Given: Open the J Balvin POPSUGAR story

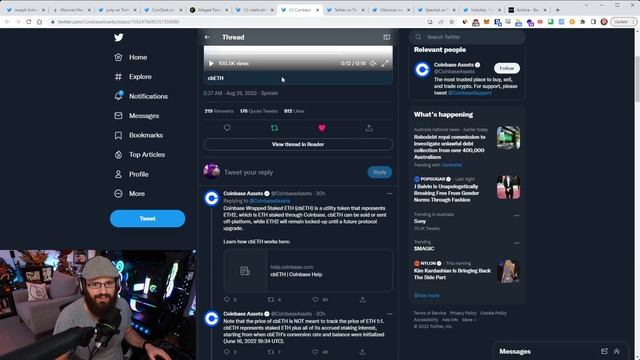Looking at the screenshot, I should [x=467, y=190].
